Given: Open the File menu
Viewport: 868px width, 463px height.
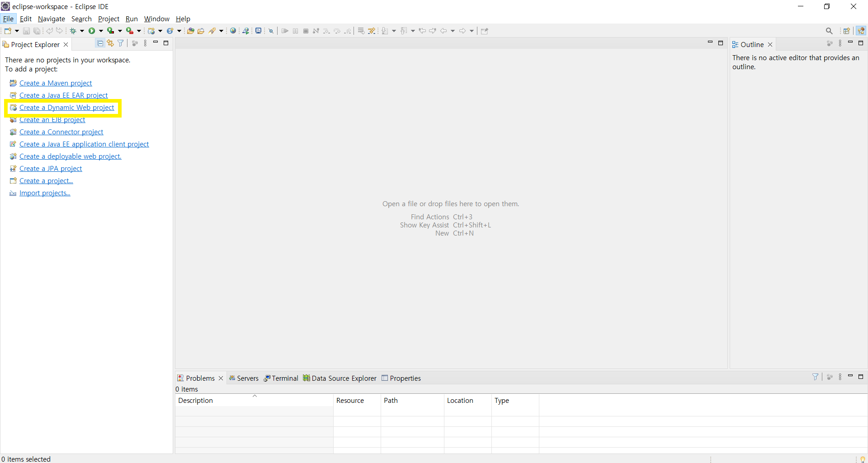Looking at the screenshot, I should (8, 19).
